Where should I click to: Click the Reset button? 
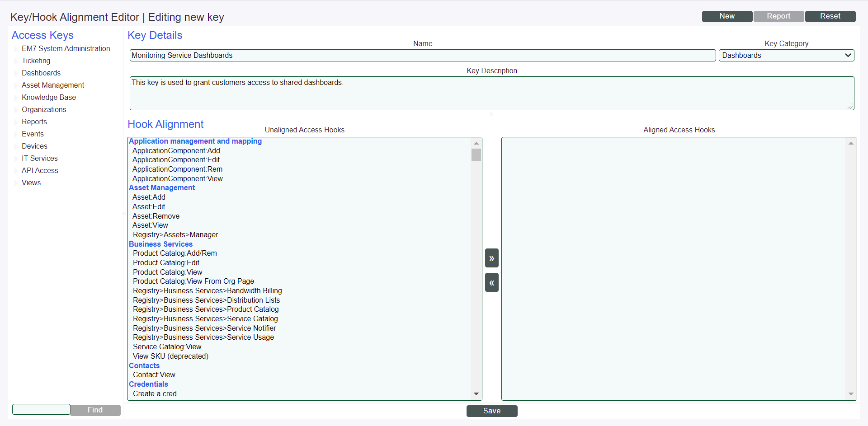(x=830, y=16)
